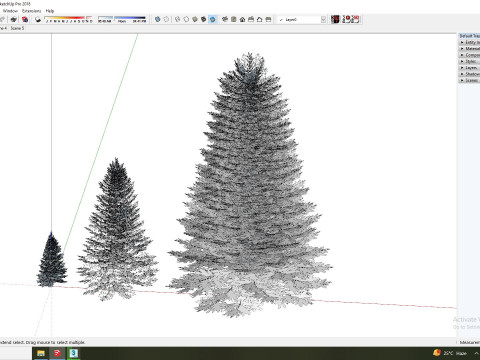The height and width of the screenshot is (360, 480).
Task: Select the Shaded With Textures style icon
Action: pyautogui.click(x=203, y=20)
